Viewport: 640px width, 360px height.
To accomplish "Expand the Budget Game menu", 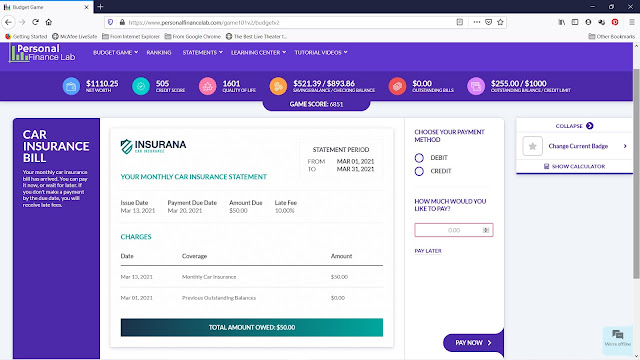I will pos(116,53).
